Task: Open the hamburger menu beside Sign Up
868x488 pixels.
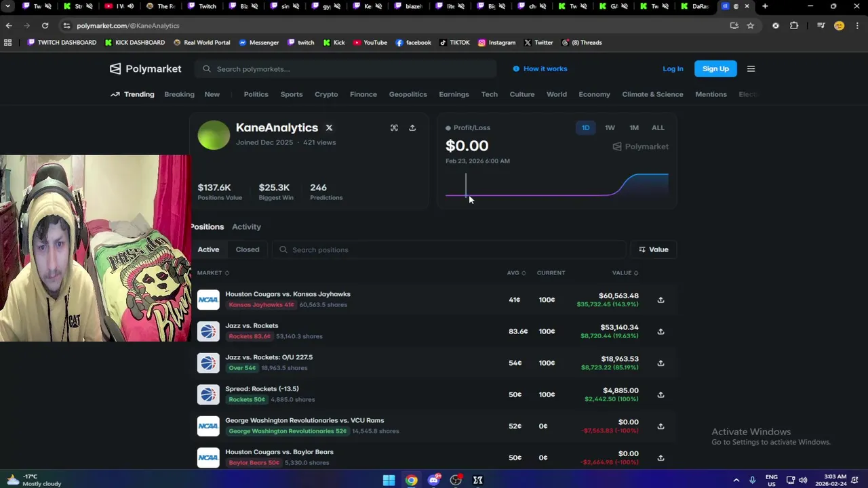Action: tap(751, 68)
